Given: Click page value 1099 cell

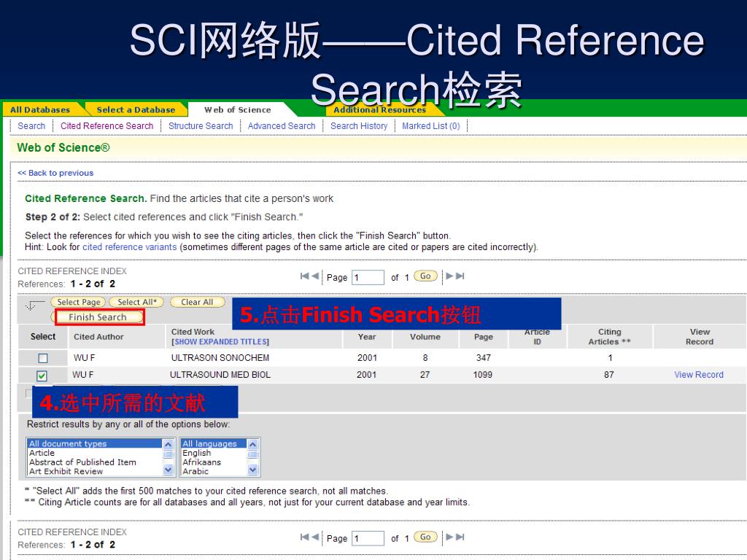Looking at the screenshot, I should coord(483,375).
